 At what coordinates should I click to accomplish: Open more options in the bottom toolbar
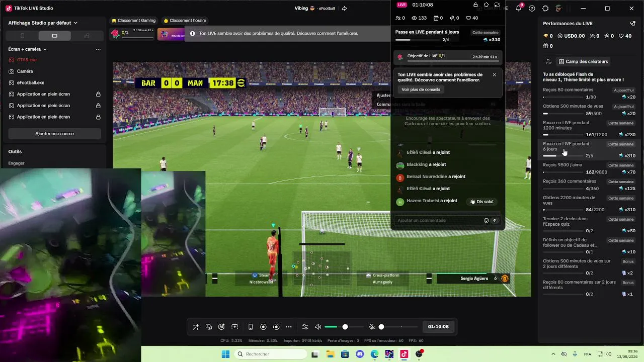click(289, 327)
